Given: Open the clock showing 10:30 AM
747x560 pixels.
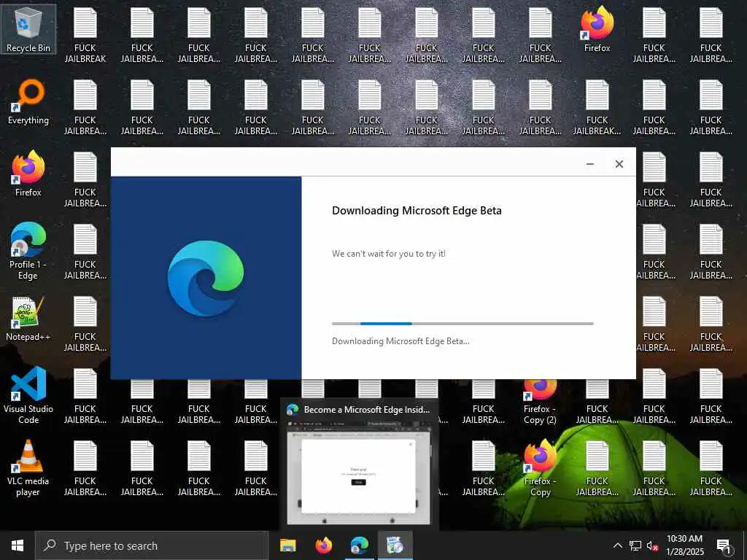Looking at the screenshot, I should pyautogui.click(x=684, y=545).
